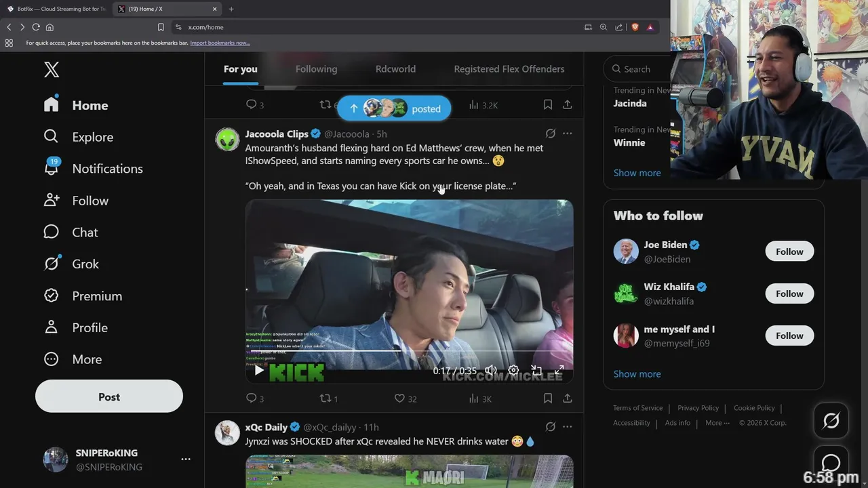This screenshot has width=868, height=488.
Task: Seek on the video progress bar
Action: pos(410,351)
